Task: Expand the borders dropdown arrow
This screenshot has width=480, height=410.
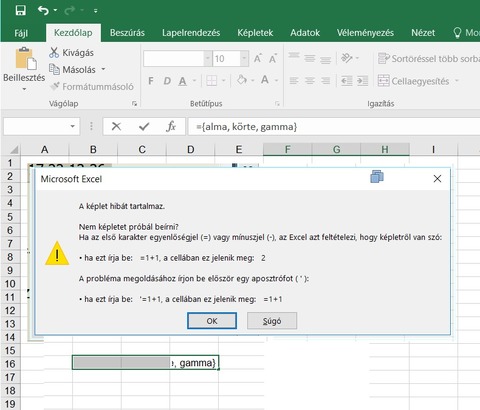Action: (x=224, y=81)
